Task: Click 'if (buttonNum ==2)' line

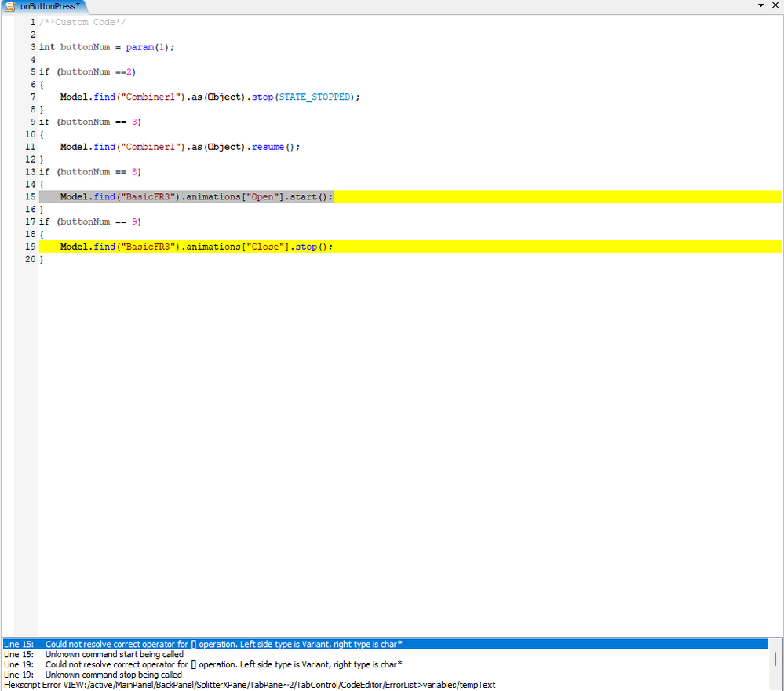Action: tap(87, 71)
